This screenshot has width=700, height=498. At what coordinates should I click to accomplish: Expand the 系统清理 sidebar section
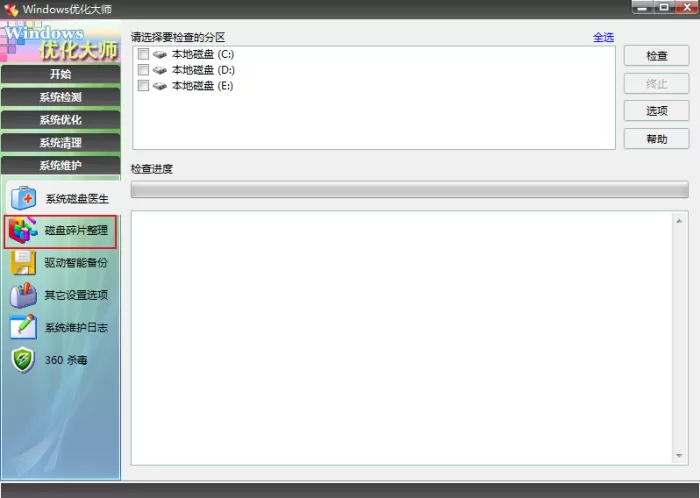(x=60, y=142)
